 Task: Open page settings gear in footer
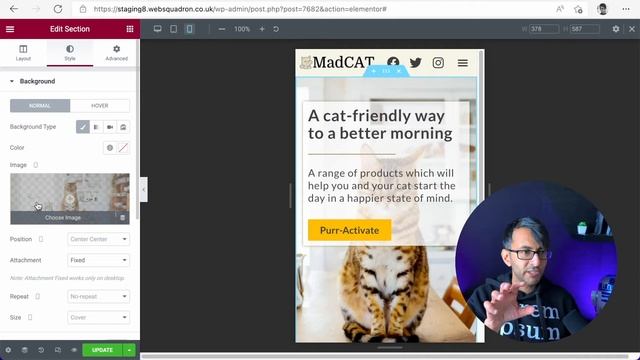[8, 350]
